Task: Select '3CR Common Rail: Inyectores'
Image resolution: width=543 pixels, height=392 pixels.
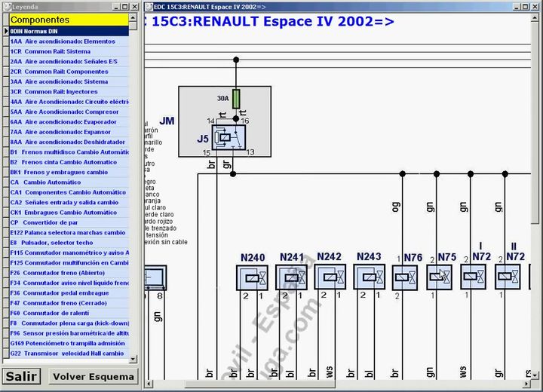Action: coord(69,91)
